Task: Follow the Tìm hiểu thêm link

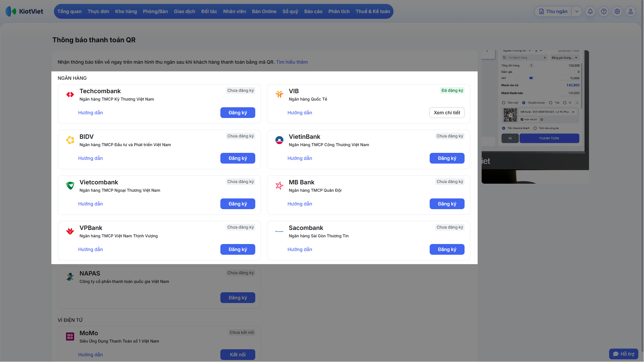Action: [292, 62]
